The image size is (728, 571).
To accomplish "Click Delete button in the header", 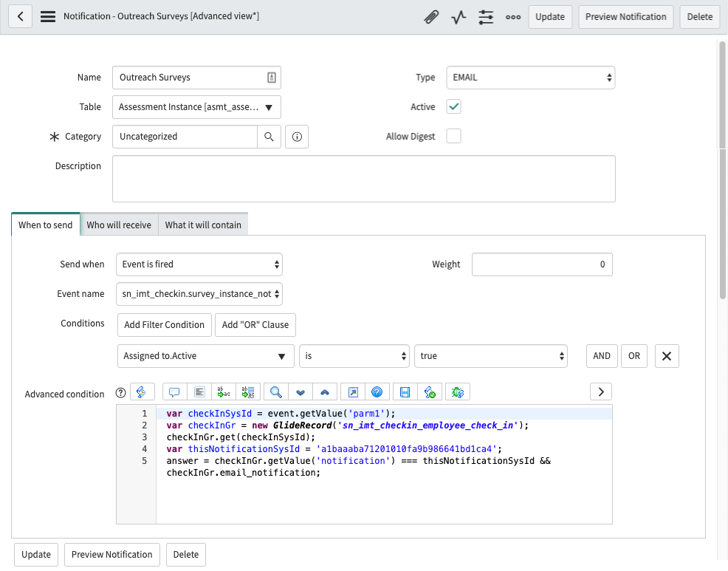I will [x=700, y=17].
